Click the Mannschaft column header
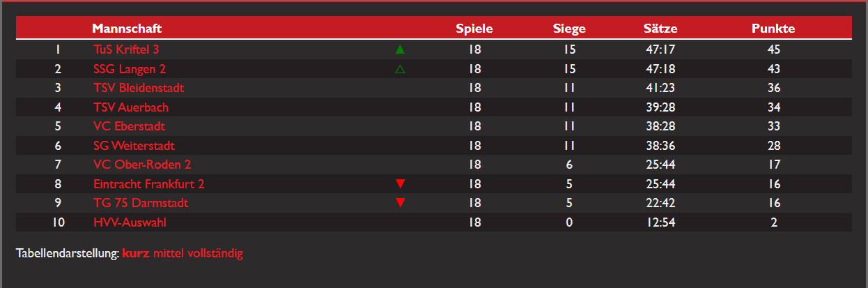The image size is (868, 288). [x=127, y=29]
